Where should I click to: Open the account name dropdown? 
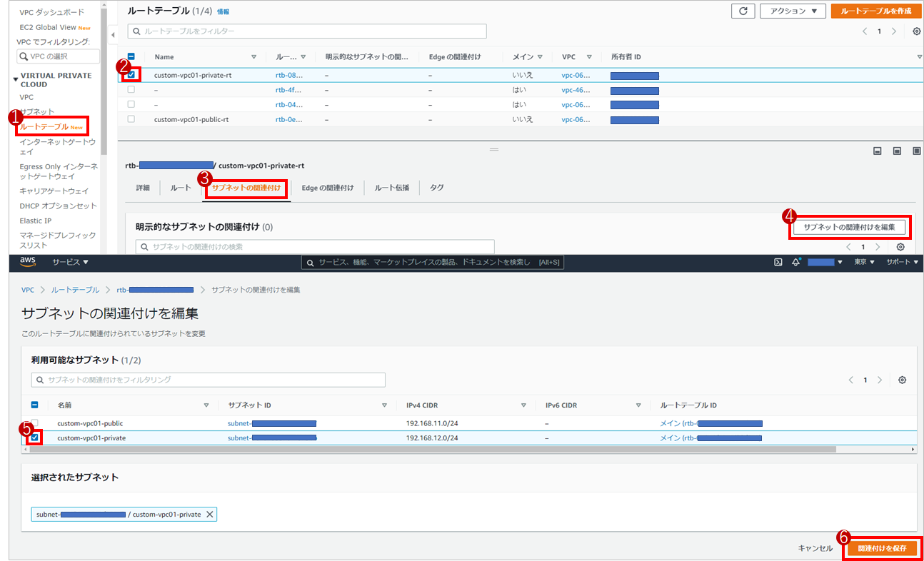[825, 262]
